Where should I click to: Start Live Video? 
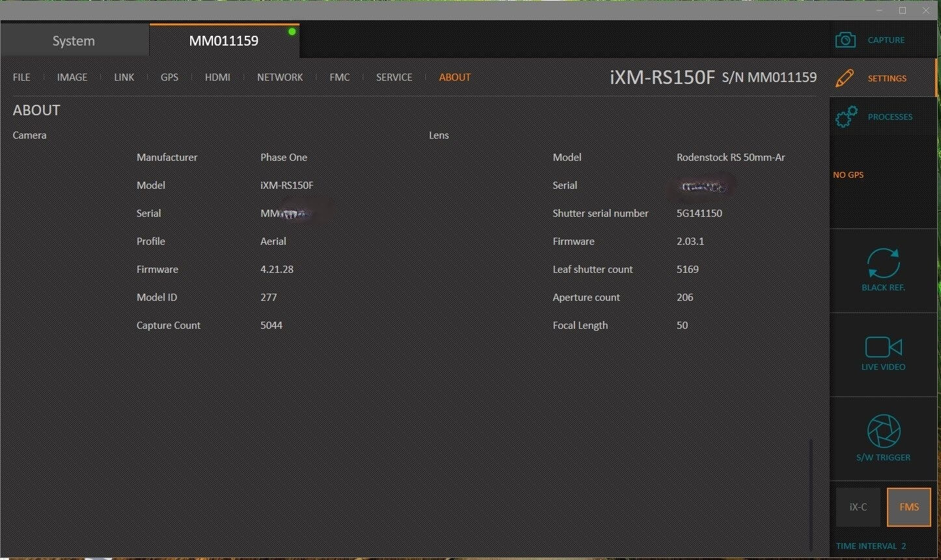pyautogui.click(x=883, y=354)
